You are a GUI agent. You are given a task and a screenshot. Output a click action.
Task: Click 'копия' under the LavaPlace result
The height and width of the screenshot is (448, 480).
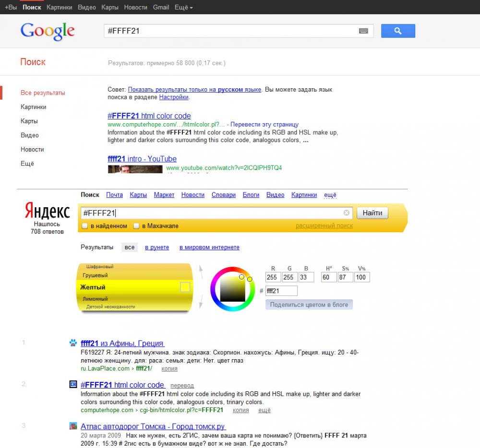tap(169, 369)
